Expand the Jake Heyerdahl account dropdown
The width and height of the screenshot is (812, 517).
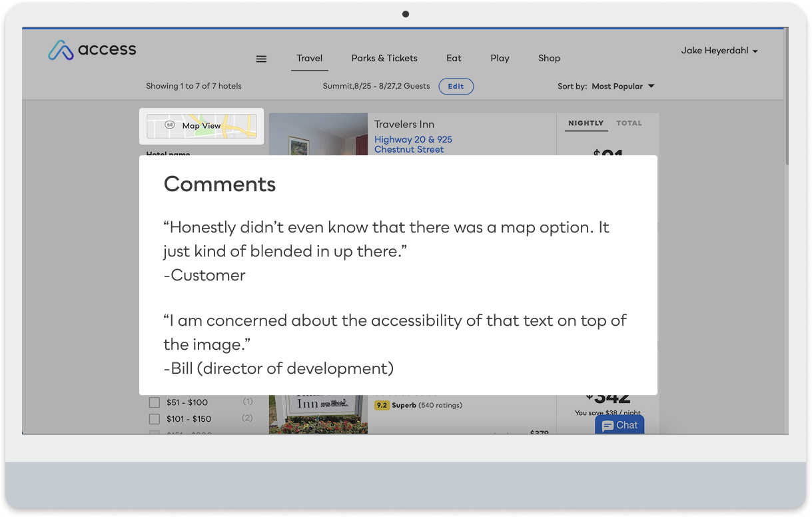click(719, 51)
